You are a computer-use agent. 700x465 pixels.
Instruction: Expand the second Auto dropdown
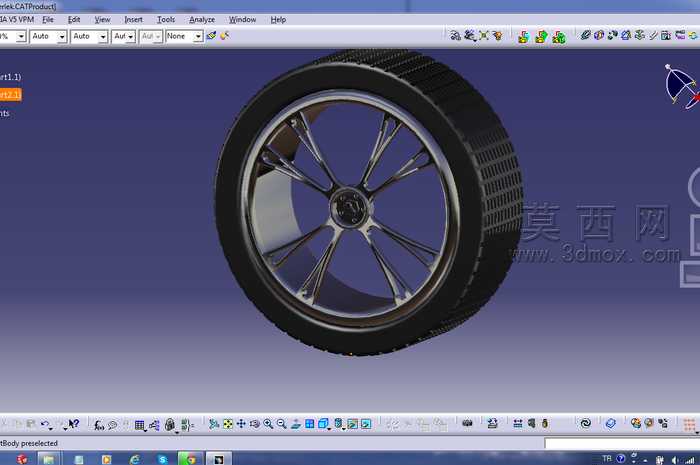pyautogui.click(x=103, y=37)
